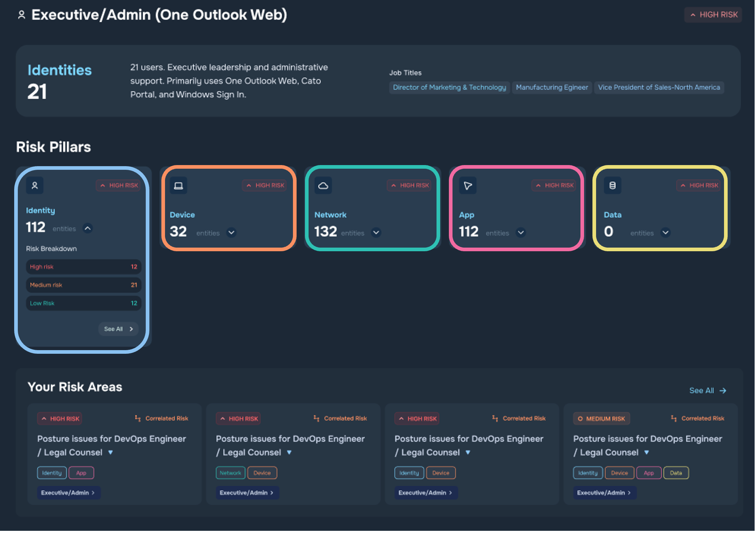Select Director of Marketing & Technology tag
The width and height of the screenshot is (756, 533).
pos(449,88)
